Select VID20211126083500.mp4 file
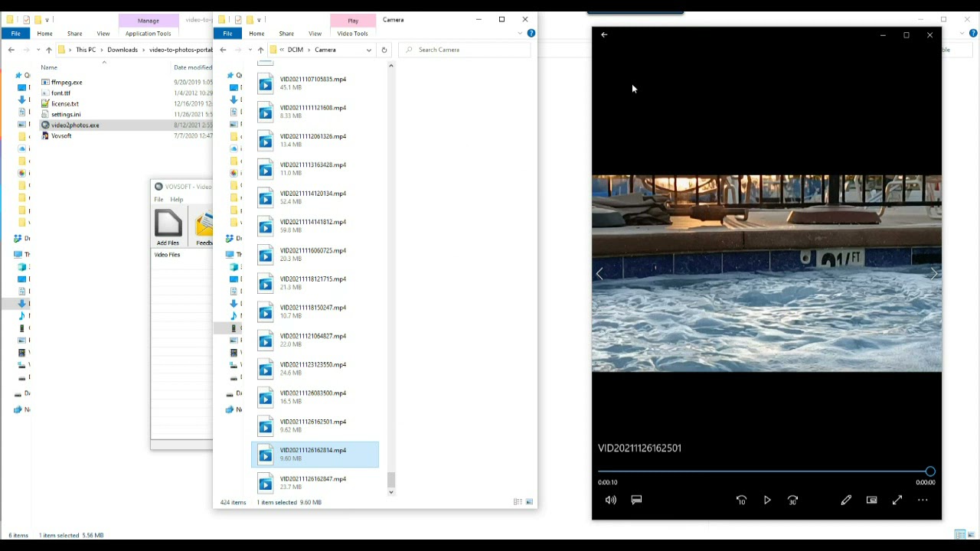980x551 pixels. (x=315, y=397)
